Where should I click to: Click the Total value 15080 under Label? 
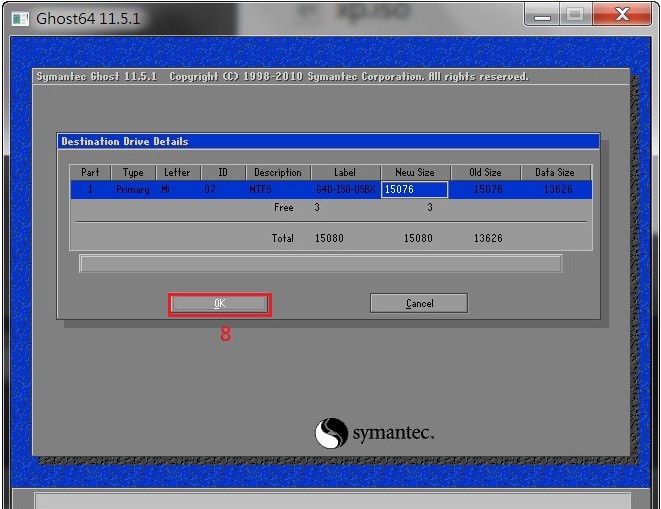click(x=329, y=238)
